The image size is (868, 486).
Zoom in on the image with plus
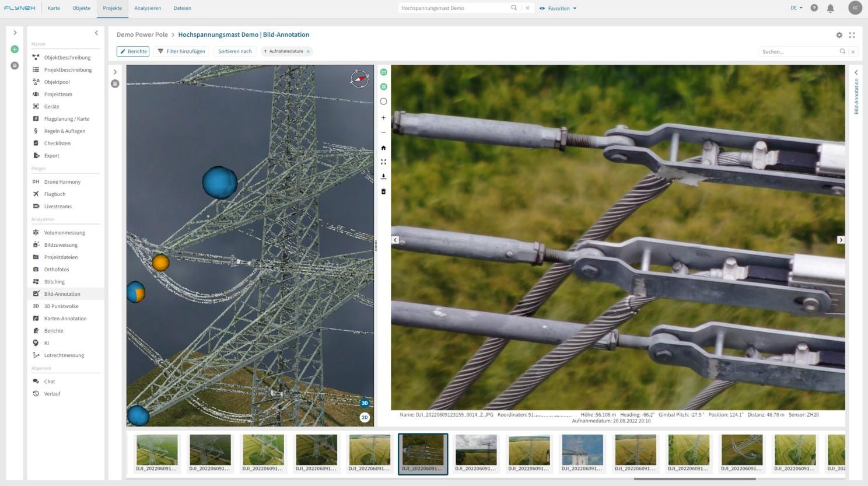pyautogui.click(x=383, y=118)
